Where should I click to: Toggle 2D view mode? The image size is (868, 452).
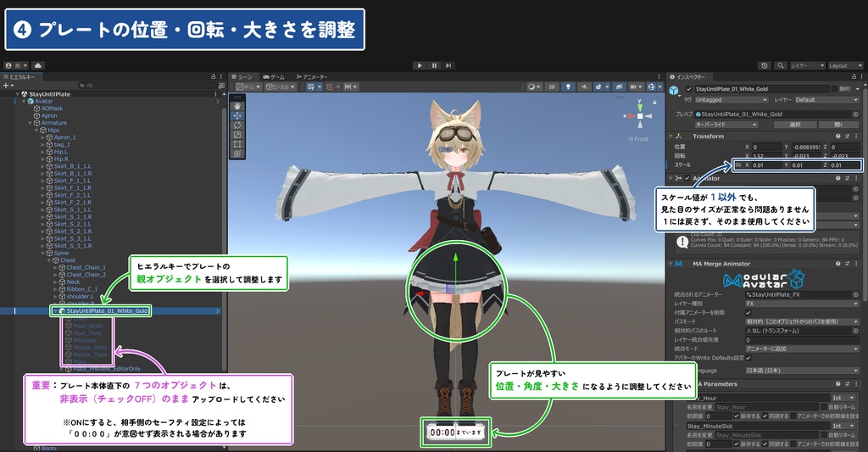coord(551,86)
